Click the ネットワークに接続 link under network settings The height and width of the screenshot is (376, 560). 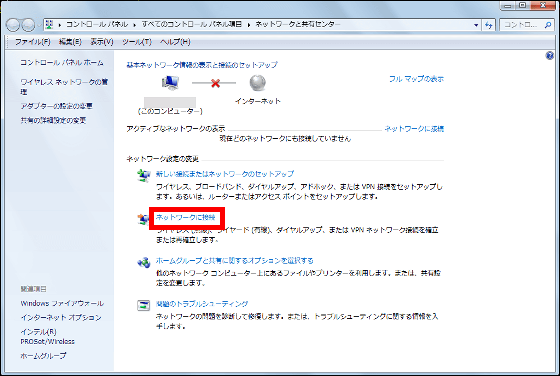[x=186, y=217]
